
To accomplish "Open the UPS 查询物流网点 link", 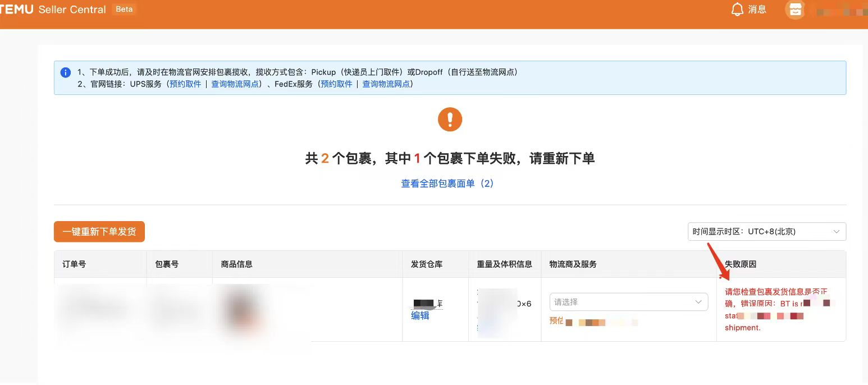I will click(235, 84).
